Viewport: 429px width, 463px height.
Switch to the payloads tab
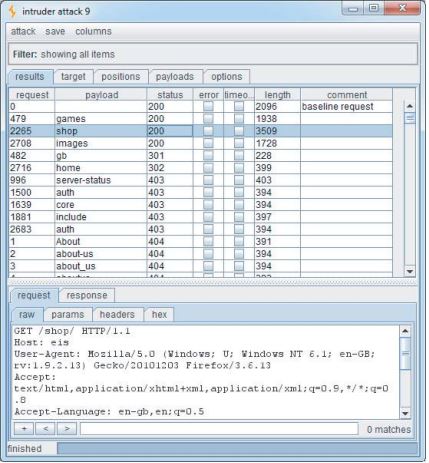pyautogui.click(x=175, y=77)
